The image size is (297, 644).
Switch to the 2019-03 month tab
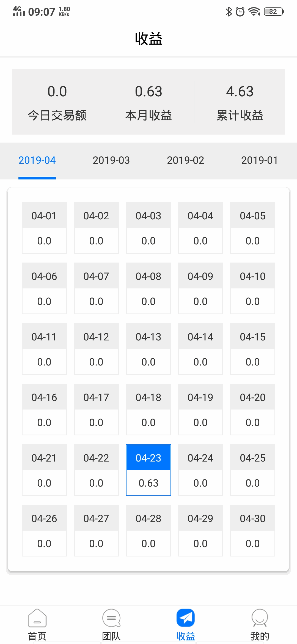[x=111, y=160]
